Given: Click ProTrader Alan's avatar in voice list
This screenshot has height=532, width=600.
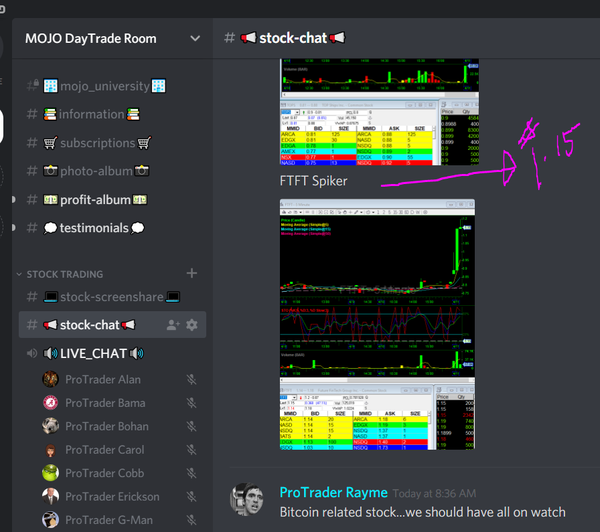Looking at the screenshot, I should tap(49, 380).
